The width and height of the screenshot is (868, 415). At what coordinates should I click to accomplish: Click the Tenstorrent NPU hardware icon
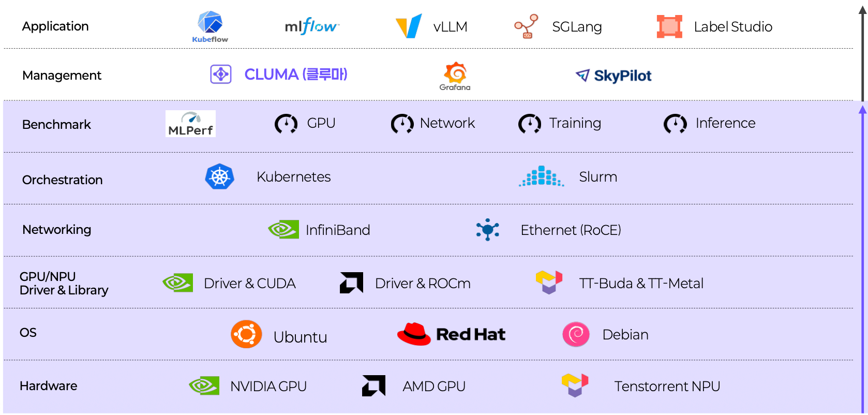575,386
